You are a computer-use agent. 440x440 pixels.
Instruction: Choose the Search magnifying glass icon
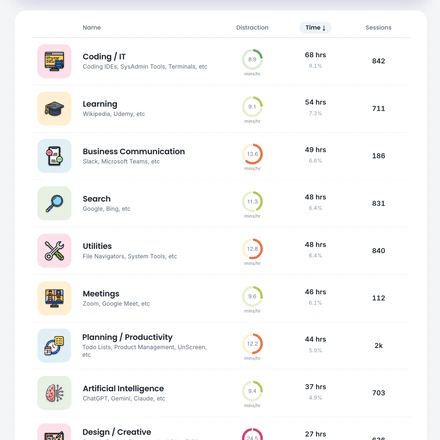54,203
